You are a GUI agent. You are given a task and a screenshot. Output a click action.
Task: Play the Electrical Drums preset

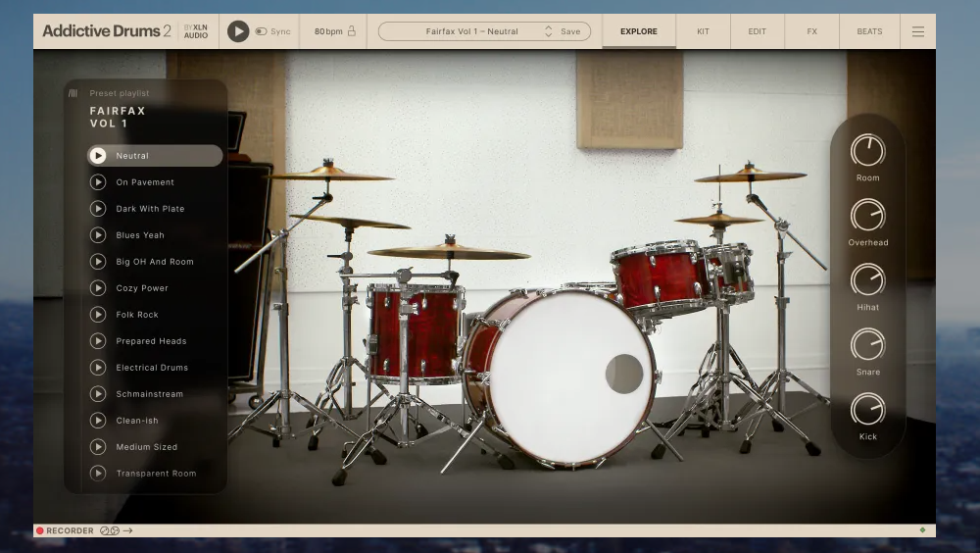(98, 368)
